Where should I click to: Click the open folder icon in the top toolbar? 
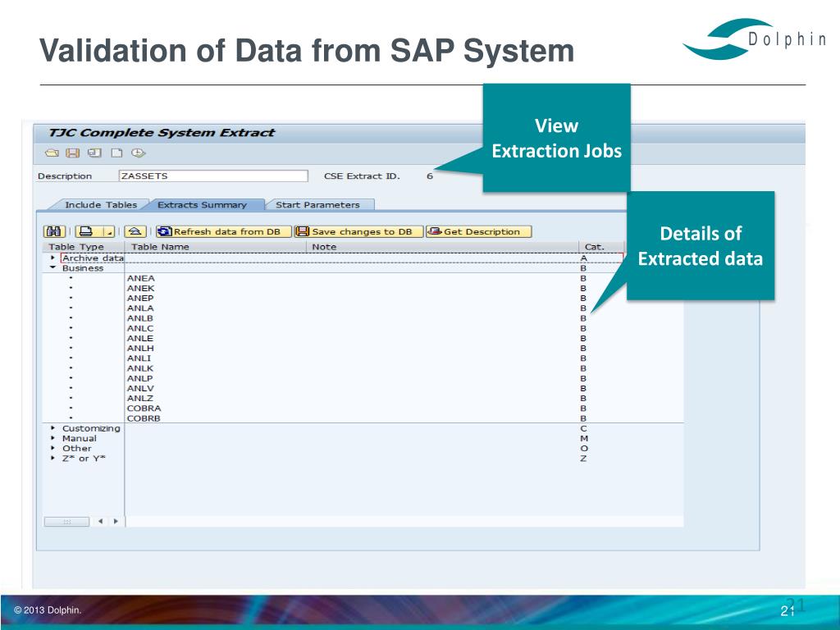pos(52,153)
